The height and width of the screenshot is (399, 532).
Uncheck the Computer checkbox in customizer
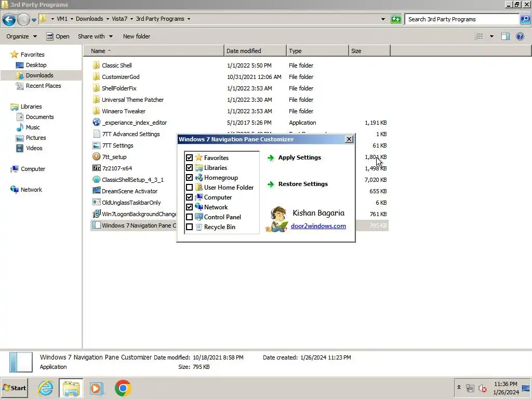(189, 197)
